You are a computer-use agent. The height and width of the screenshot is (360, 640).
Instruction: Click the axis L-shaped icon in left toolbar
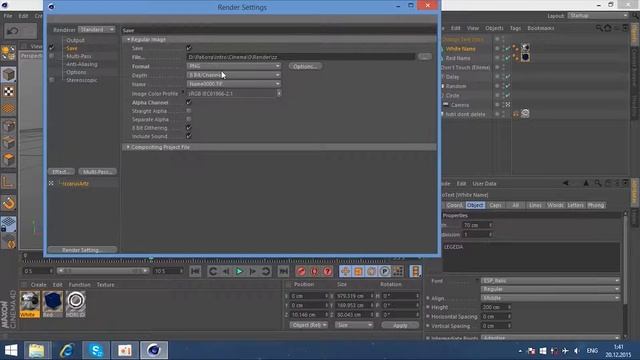pos(9,182)
